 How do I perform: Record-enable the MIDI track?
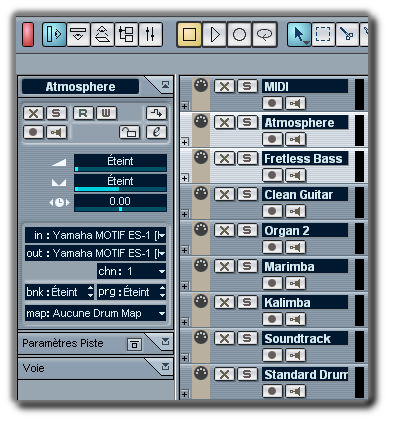pyautogui.click(x=272, y=103)
